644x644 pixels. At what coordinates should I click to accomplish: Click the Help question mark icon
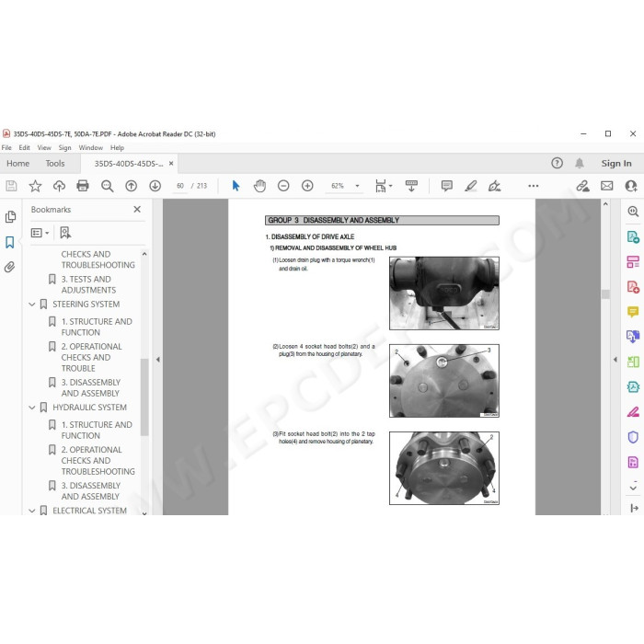(557, 163)
